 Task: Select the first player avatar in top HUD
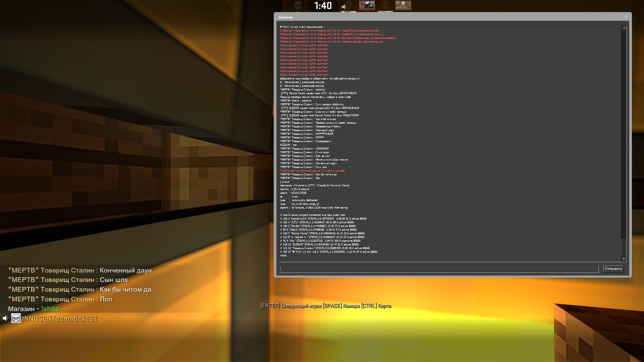(367, 6)
